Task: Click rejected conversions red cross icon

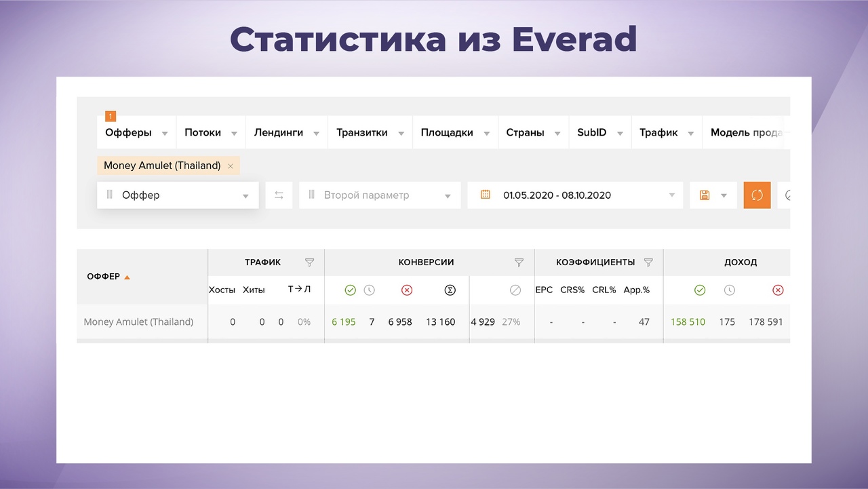Action: tap(407, 290)
